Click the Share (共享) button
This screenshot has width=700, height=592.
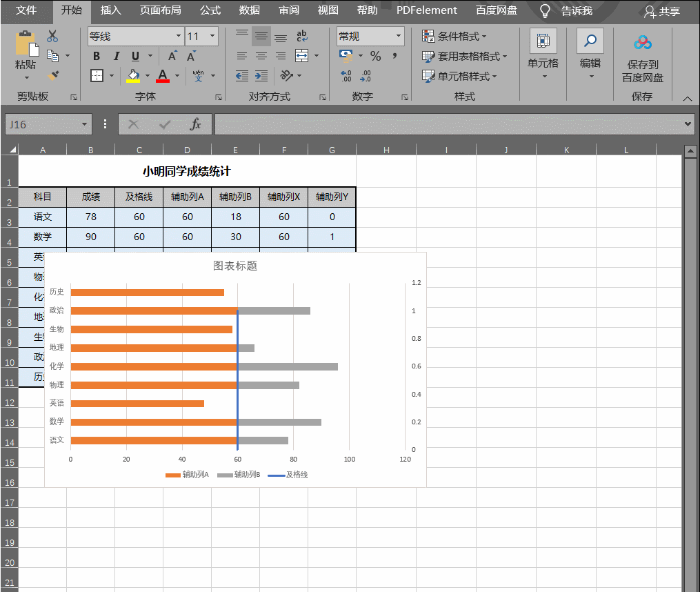662,12
